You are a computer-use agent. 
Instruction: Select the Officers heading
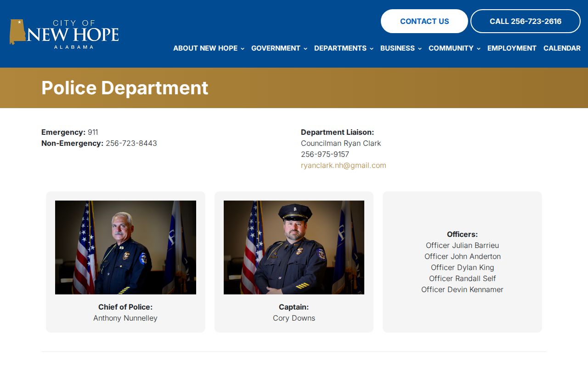pyautogui.click(x=462, y=235)
